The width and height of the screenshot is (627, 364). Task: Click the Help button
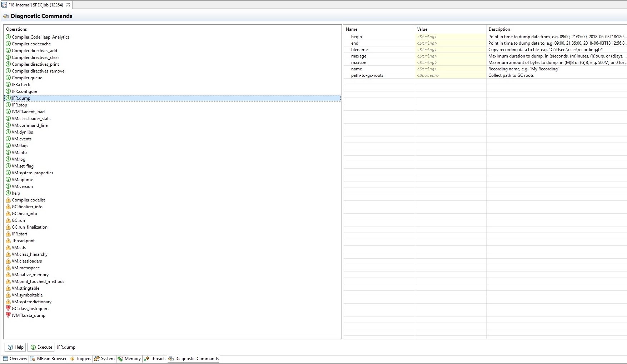[x=15, y=347]
